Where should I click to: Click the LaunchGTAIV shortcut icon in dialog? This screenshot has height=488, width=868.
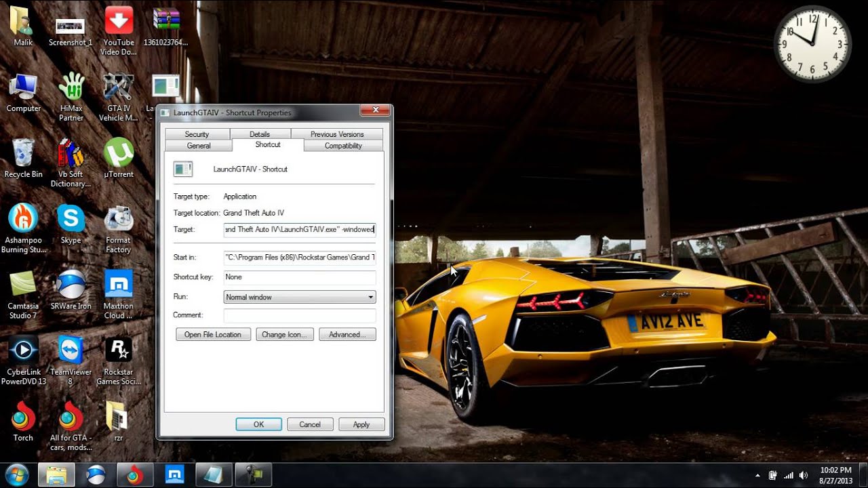pyautogui.click(x=183, y=169)
